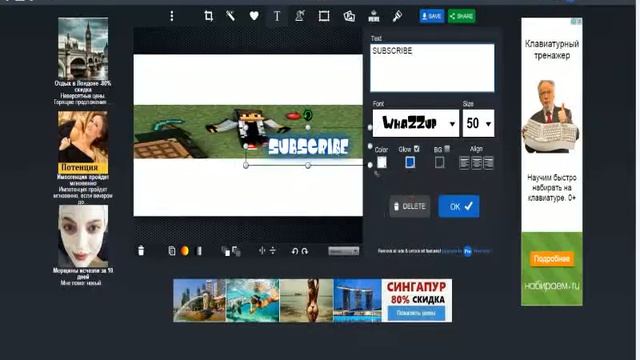Screen dimensions: 640x360
Task: Select the Crop tool icon
Action: pos(209,16)
